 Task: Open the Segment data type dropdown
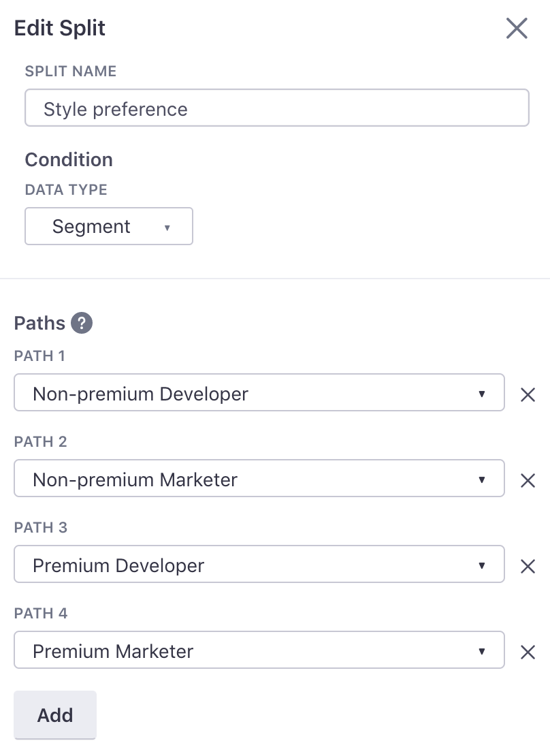click(109, 226)
